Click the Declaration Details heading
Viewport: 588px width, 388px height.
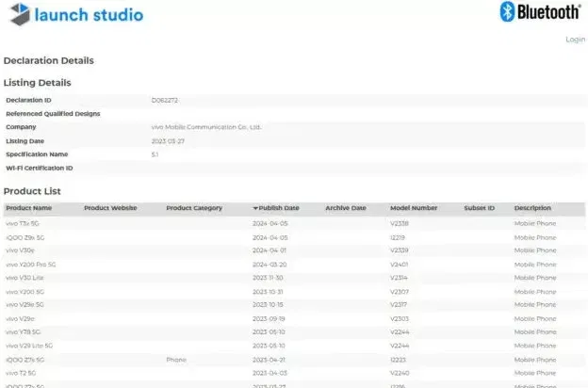point(49,60)
